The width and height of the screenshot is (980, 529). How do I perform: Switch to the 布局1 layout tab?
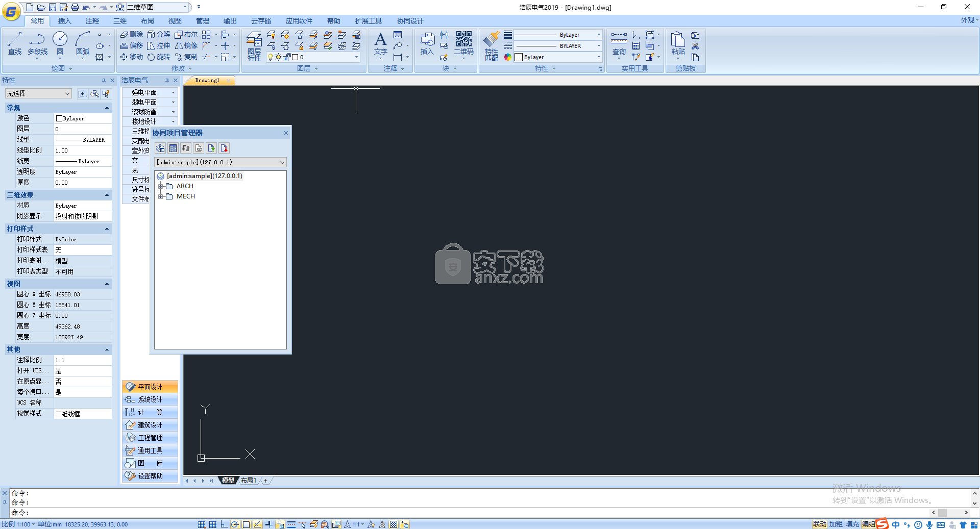point(249,481)
